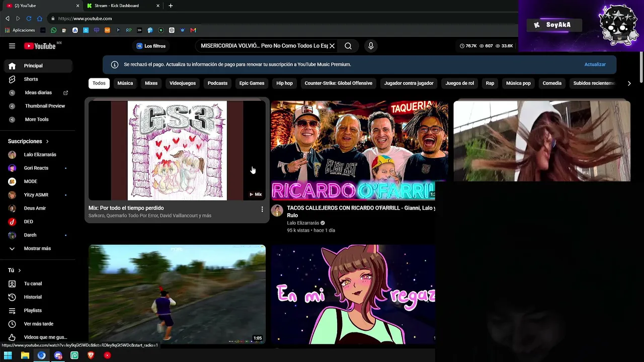This screenshot has width=644, height=362.
Task: Open File Explorer from the taskbar
Action: pos(25,355)
